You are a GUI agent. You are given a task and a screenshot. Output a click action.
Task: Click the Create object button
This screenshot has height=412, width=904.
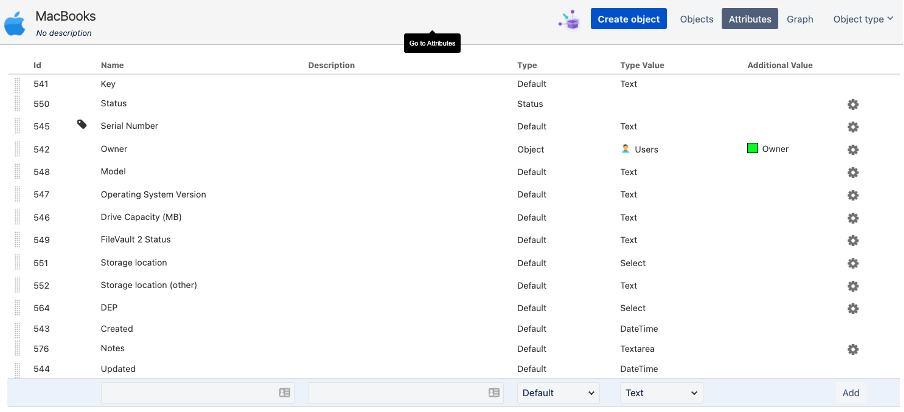tap(628, 19)
